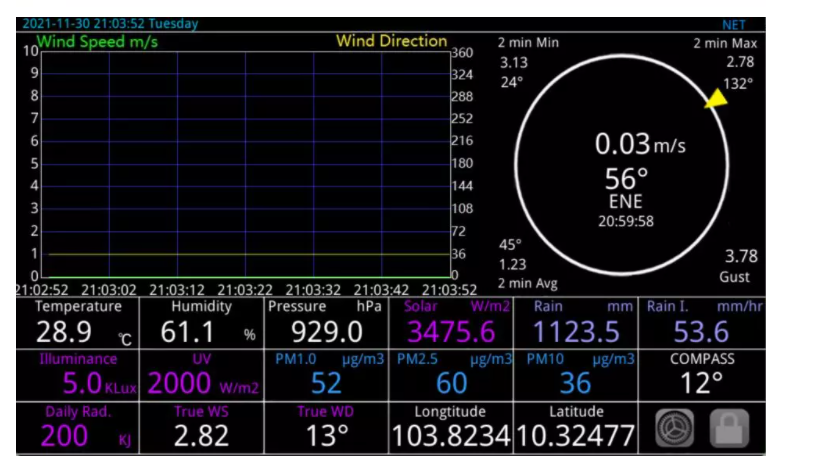Click the Wind Direction chart label
This screenshot has width=821, height=468.
(x=391, y=41)
